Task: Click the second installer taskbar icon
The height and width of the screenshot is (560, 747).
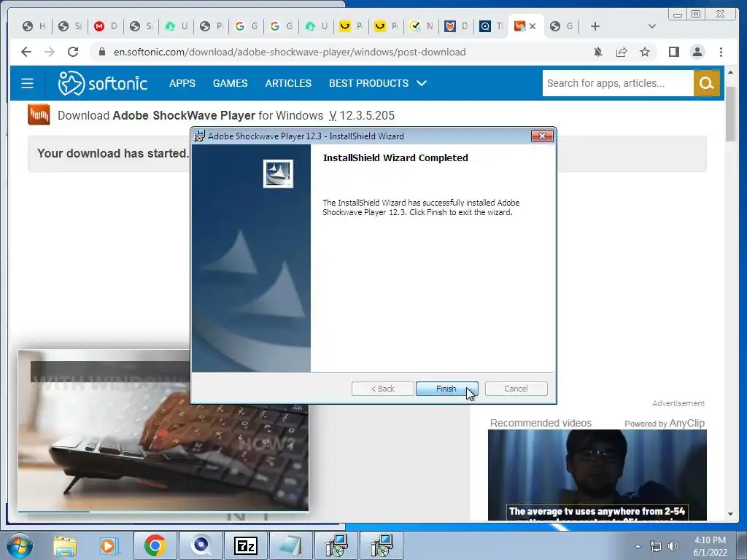Action: 382,545
